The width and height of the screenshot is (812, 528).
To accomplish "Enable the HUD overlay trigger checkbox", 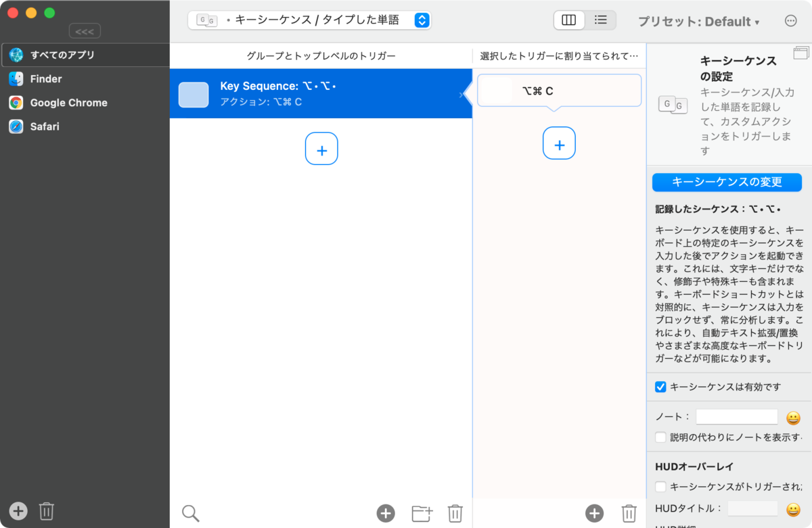I will point(660,487).
